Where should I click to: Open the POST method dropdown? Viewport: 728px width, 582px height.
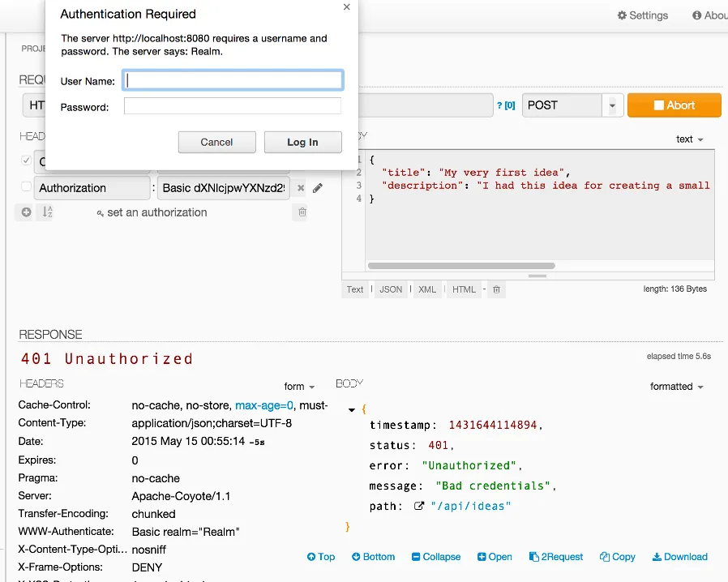[612, 105]
